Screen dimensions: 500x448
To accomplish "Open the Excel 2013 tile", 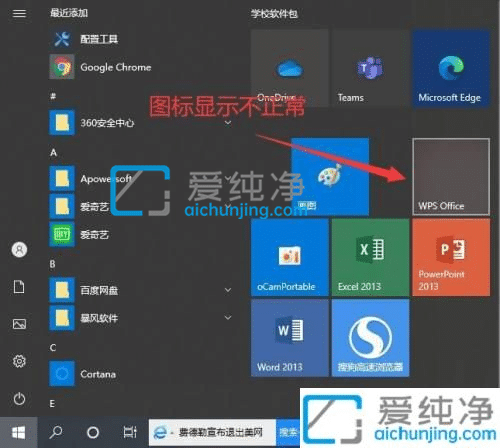I will pos(370,257).
